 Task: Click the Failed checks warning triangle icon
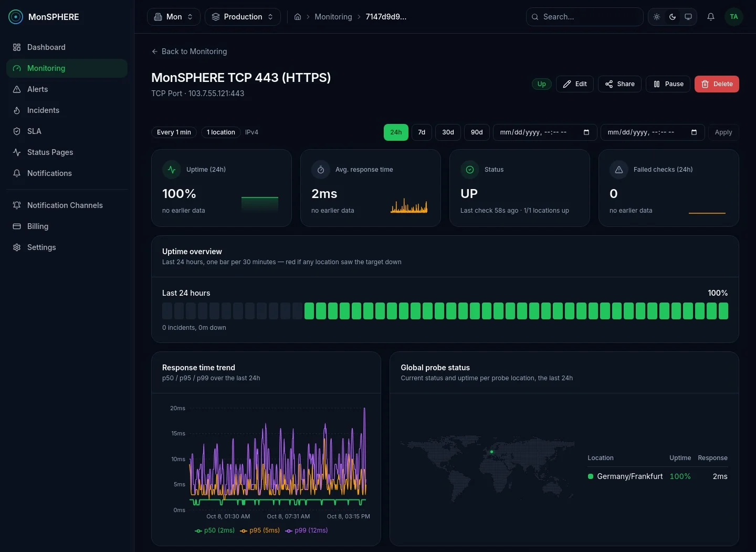(x=619, y=170)
